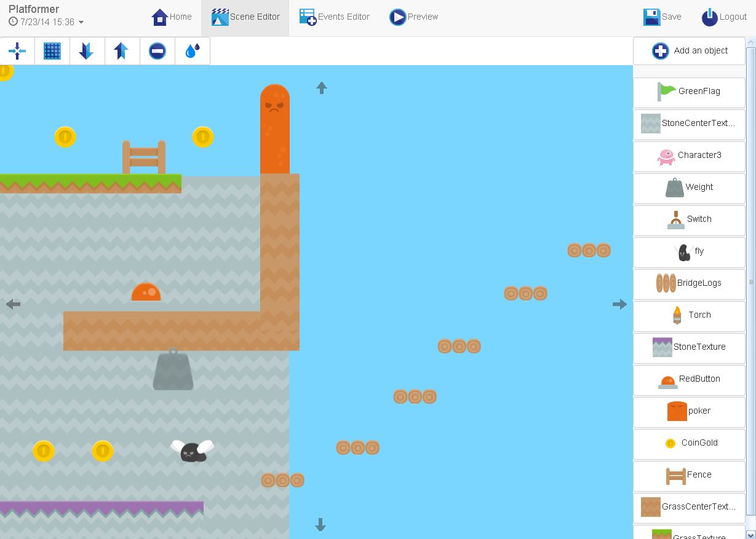Launch the game Preview
The image size is (756, 539).
pyautogui.click(x=414, y=17)
